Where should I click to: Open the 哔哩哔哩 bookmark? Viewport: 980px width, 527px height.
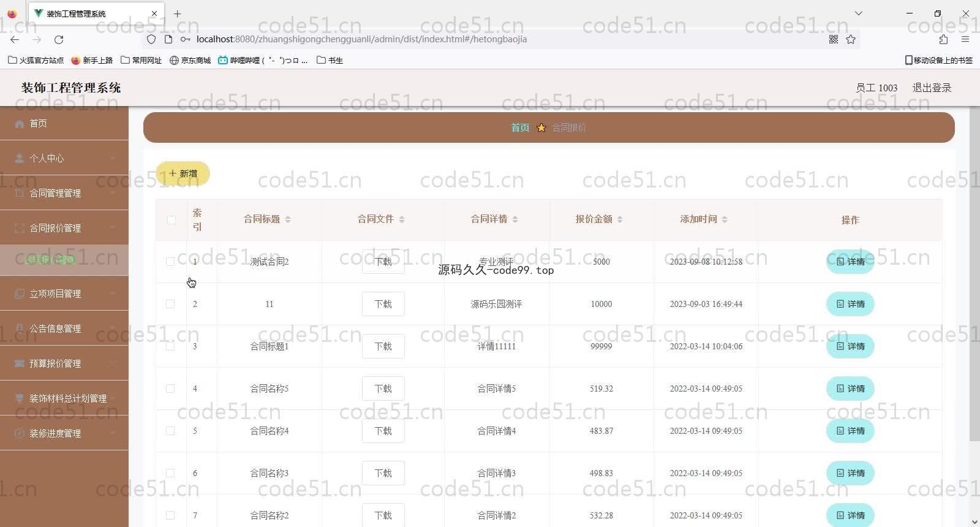(263, 60)
